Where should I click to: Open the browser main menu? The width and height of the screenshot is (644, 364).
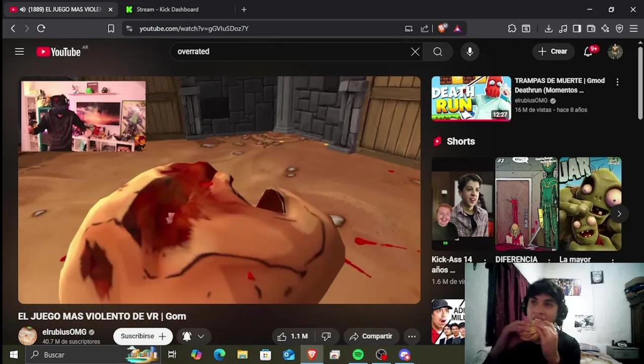(x=633, y=28)
